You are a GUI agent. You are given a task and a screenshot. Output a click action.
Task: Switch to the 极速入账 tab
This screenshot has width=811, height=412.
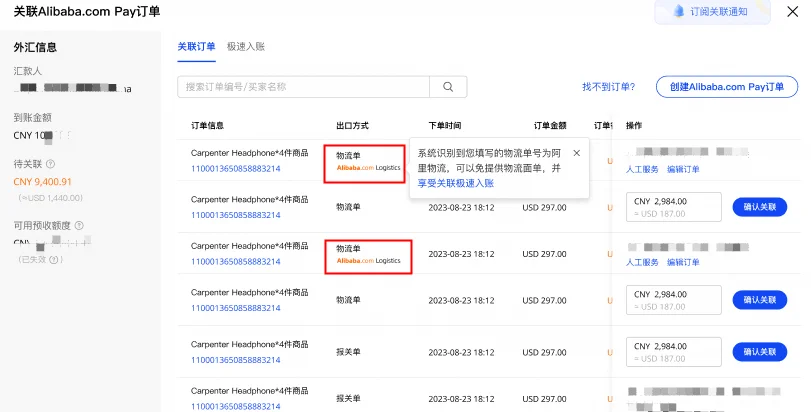pos(245,46)
